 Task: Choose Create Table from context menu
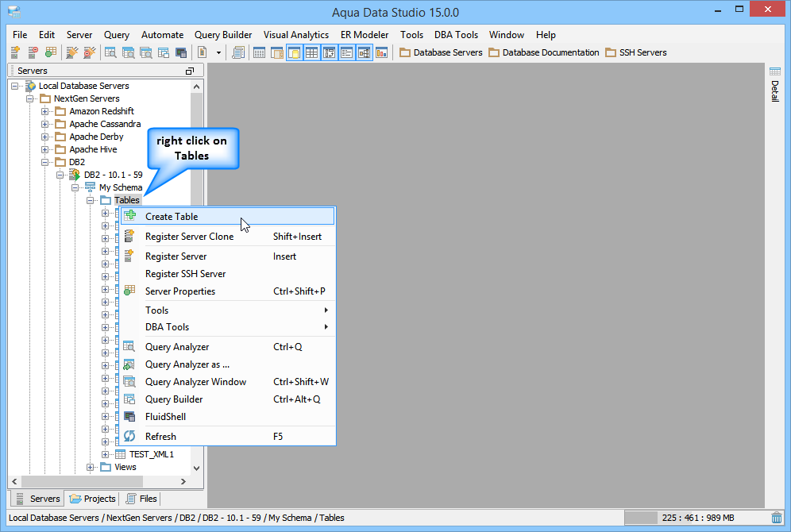click(227, 216)
